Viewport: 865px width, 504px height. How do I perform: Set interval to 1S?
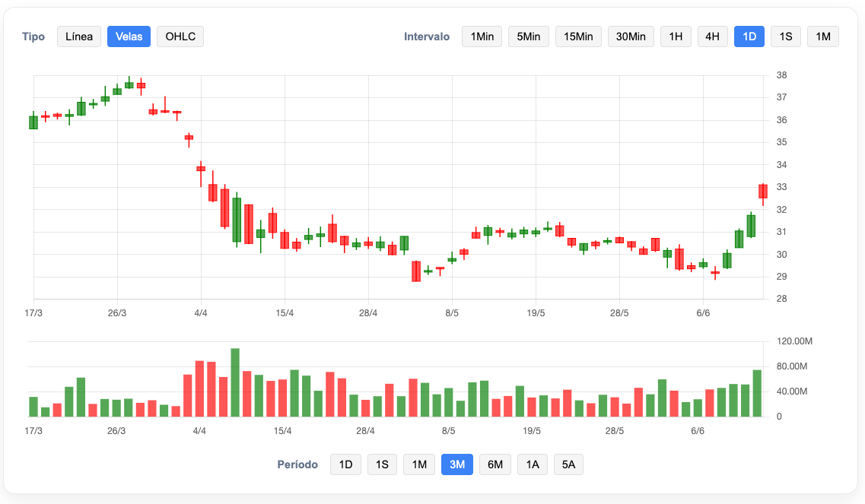[x=786, y=36]
